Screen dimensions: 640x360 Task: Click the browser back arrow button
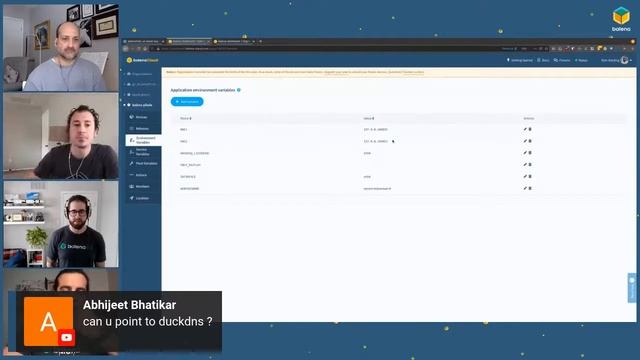[126, 49]
